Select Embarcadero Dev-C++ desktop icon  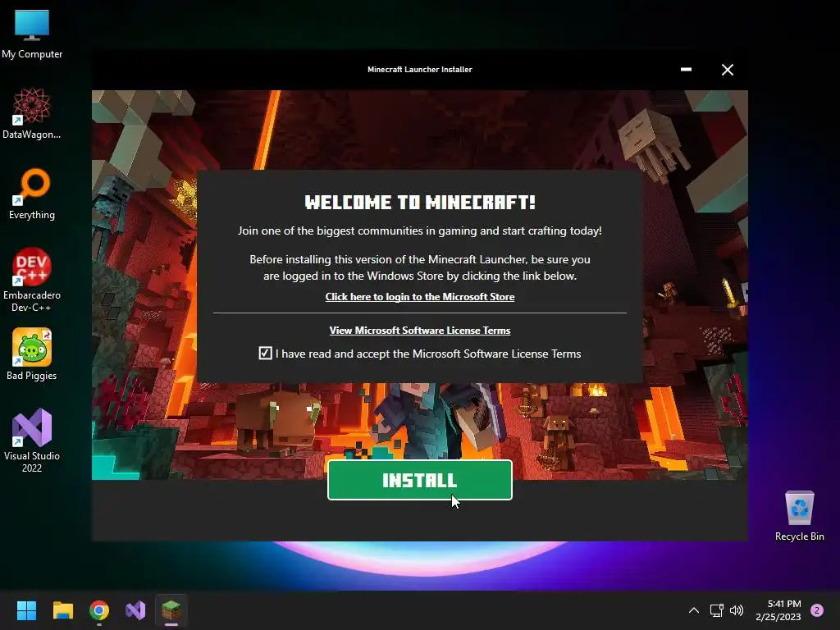[x=32, y=281]
